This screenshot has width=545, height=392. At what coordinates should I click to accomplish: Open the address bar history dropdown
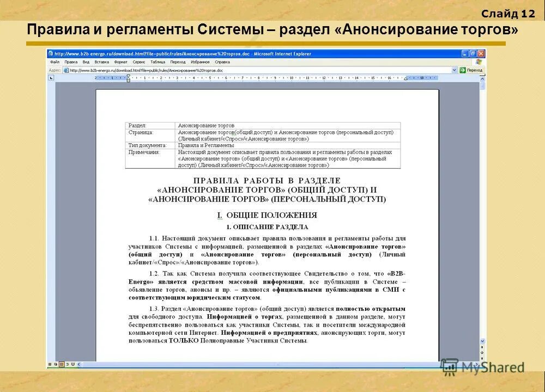coord(453,71)
